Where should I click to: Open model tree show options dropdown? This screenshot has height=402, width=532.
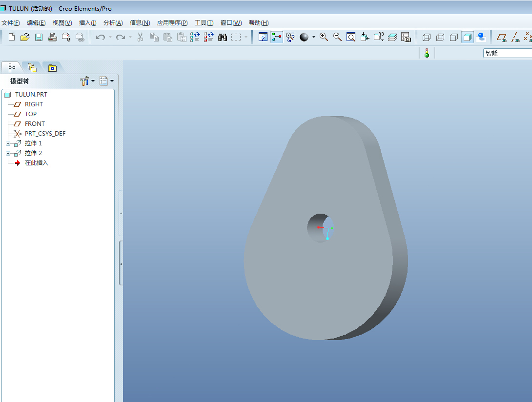click(x=106, y=80)
